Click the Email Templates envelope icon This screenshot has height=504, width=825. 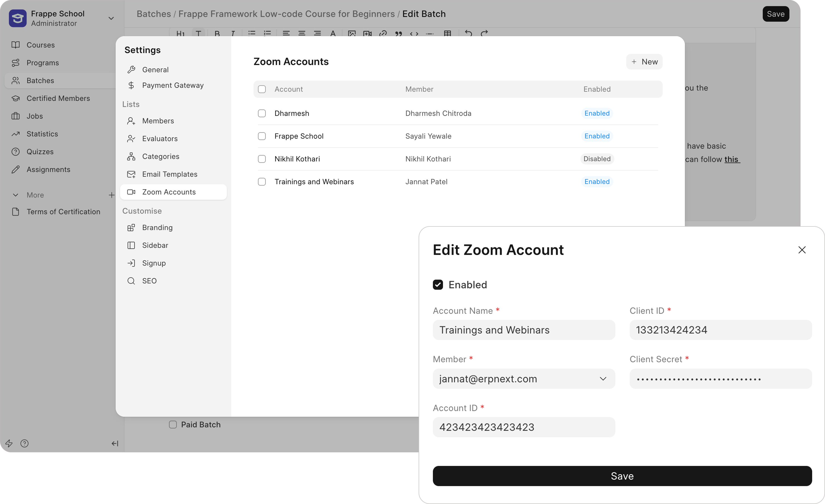coord(131,174)
